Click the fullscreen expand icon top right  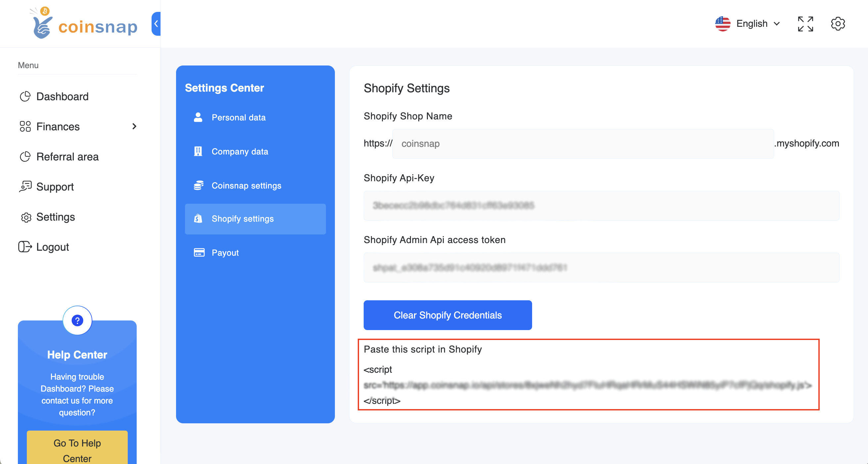point(805,23)
